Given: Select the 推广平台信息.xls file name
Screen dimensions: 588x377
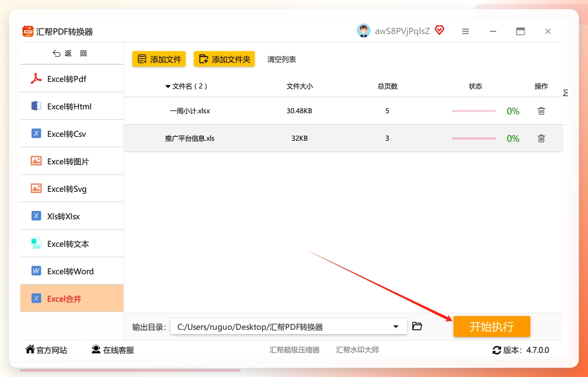Looking at the screenshot, I should 190,138.
